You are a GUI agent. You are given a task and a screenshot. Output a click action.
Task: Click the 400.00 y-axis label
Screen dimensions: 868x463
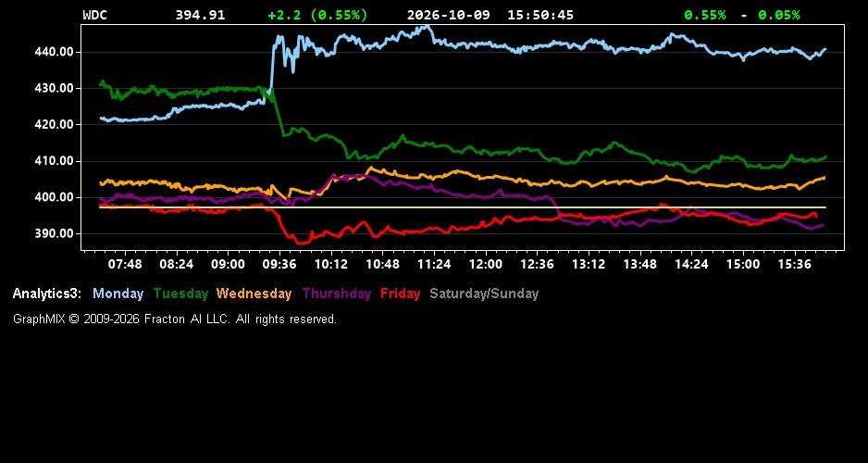click(55, 197)
